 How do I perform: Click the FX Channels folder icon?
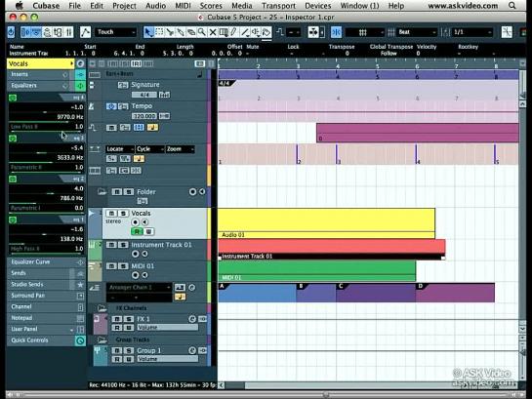[102, 308]
